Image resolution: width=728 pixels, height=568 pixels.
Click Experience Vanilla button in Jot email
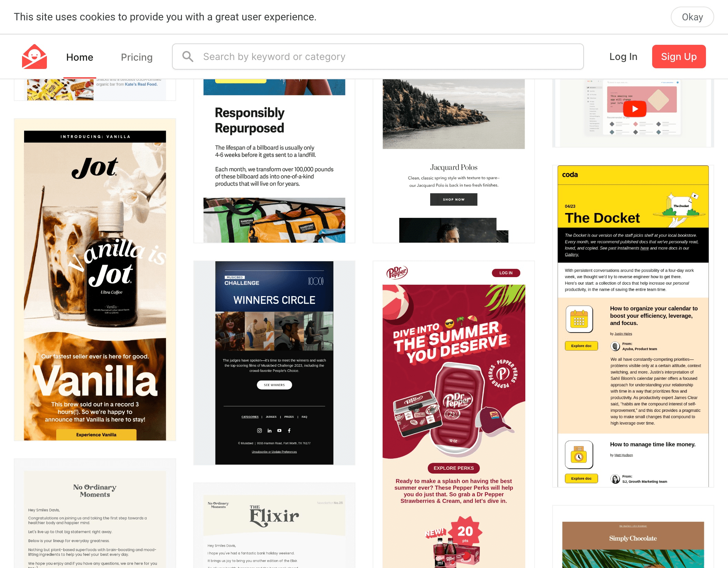96,435
